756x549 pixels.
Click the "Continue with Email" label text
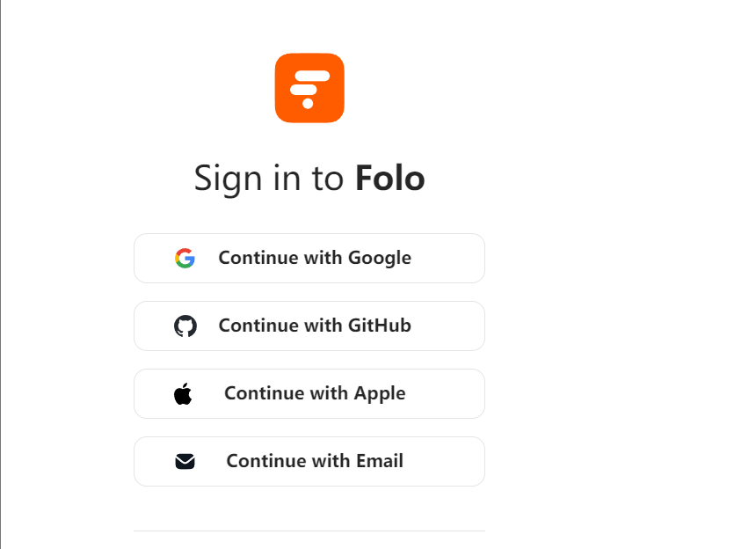click(315, 461)
